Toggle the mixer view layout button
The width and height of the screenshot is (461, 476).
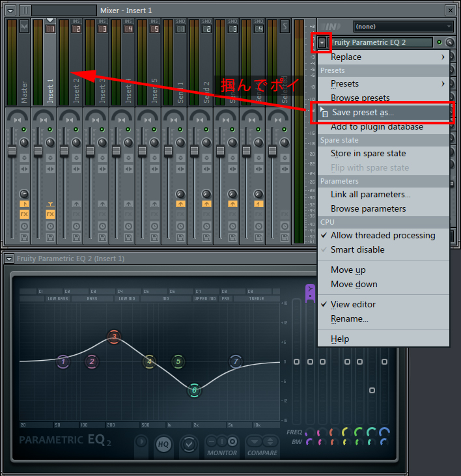[25, 10]
